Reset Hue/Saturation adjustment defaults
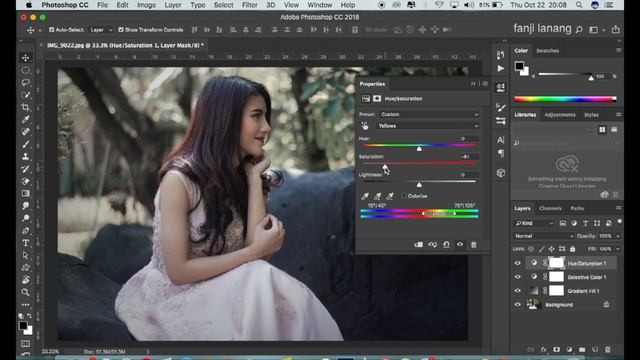This screenshot has width=640, height=360. pos(446,244)
